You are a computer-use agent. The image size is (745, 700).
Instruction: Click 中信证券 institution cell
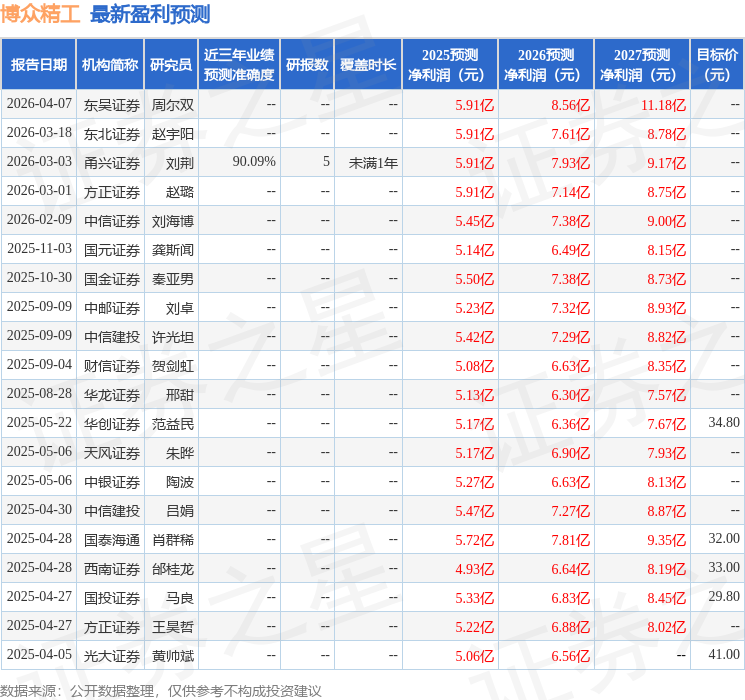[112, 221]
